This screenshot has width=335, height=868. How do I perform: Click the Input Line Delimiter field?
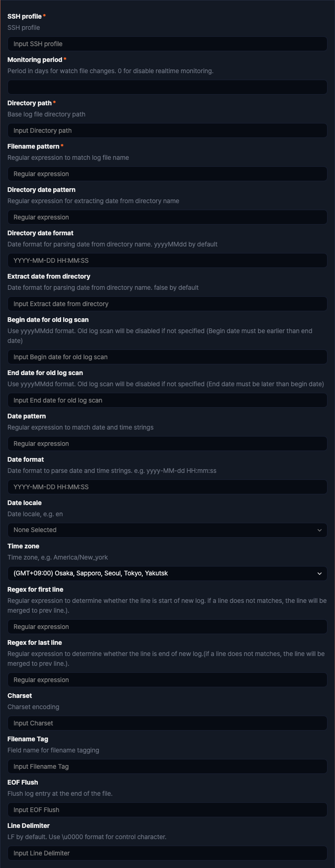point(167,853)
